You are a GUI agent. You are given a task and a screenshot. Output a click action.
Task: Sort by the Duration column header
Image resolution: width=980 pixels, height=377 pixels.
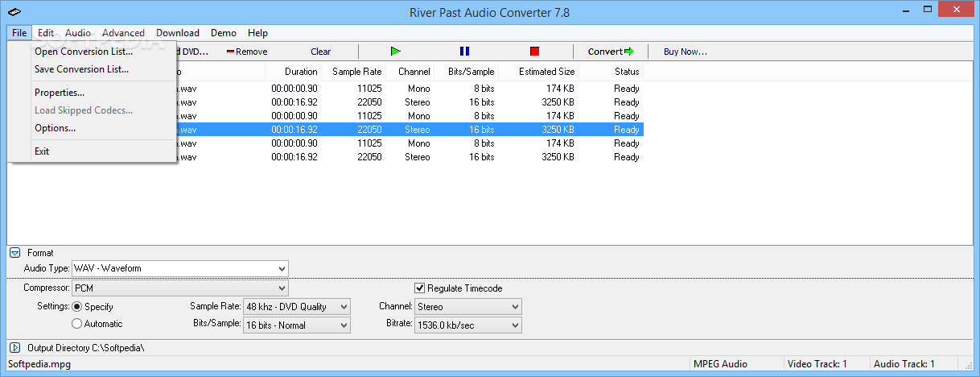point(294,72)
